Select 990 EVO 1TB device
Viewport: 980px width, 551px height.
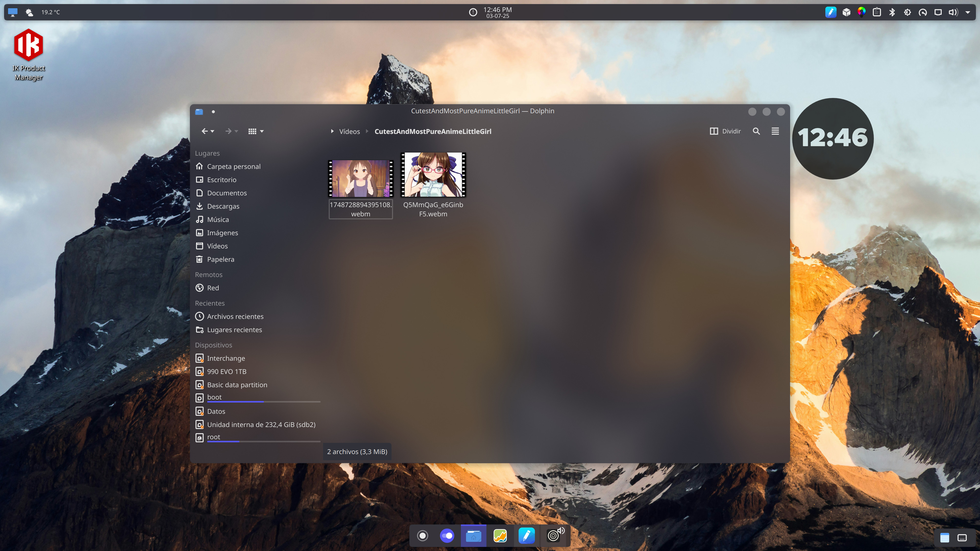coord(257,371)
